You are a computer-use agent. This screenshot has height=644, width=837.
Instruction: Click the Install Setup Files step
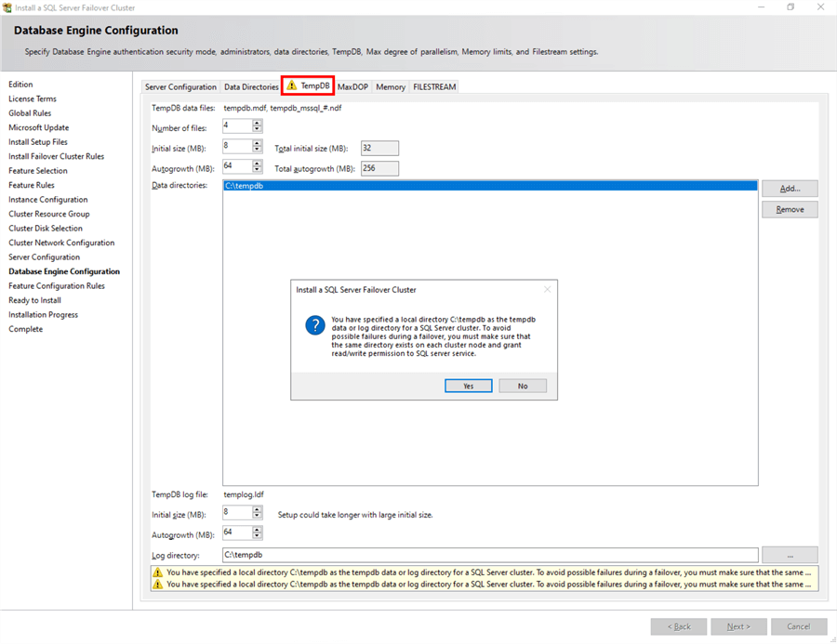click(38, 142)
